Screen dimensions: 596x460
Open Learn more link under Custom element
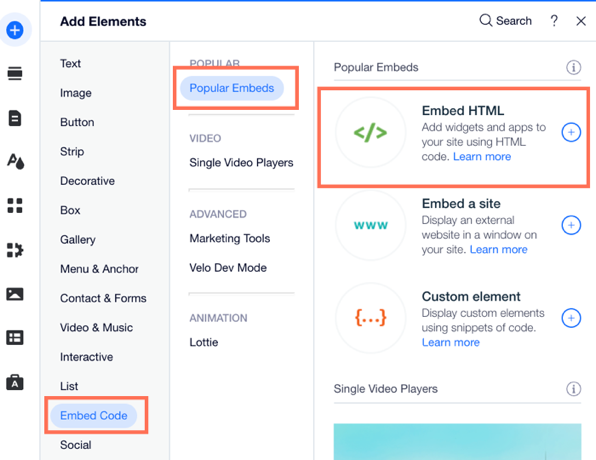(451, 343)
